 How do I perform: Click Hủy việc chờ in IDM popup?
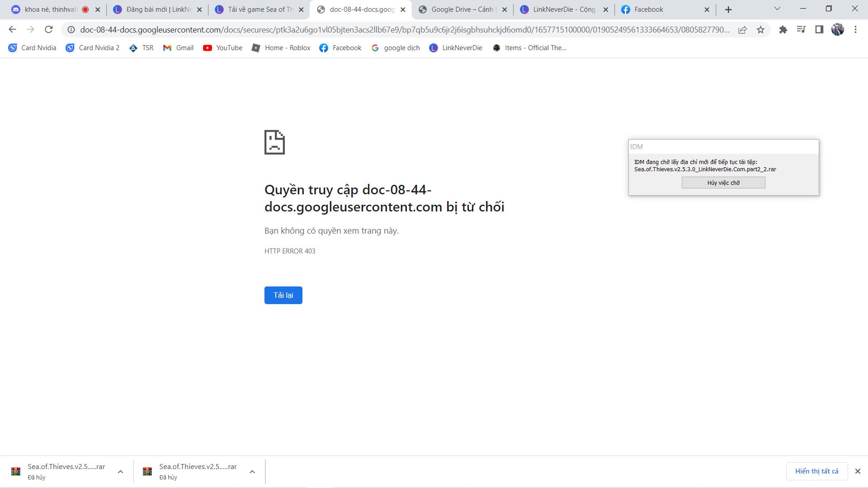[x=723, y=183]
